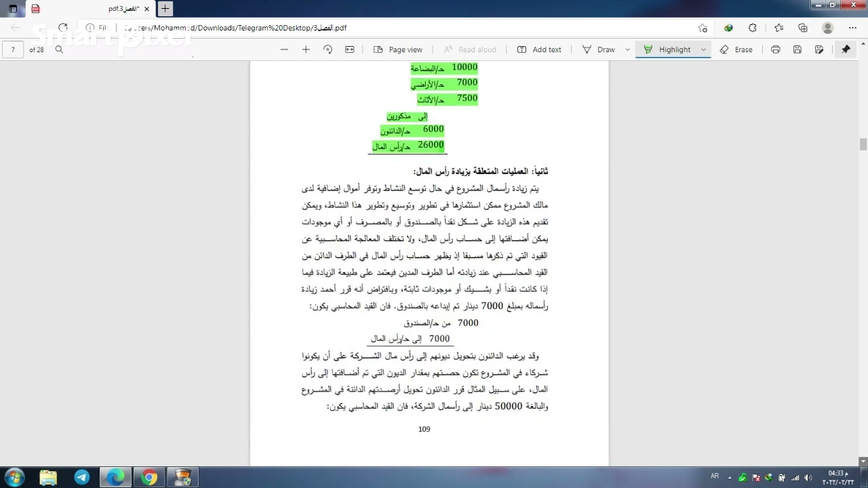This screenshot has height=488, width=868.
Task: Click the screen recorder taskbar icon
Action: pos(182,477)
